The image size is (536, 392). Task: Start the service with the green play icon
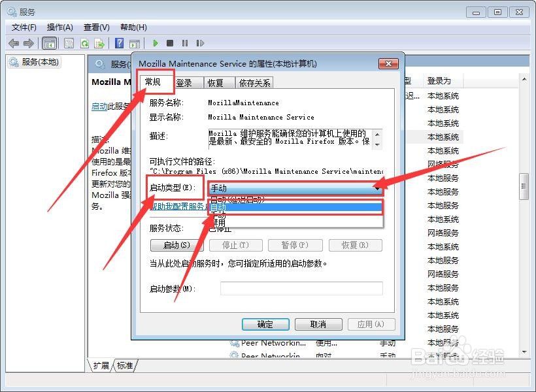[156, 43]
